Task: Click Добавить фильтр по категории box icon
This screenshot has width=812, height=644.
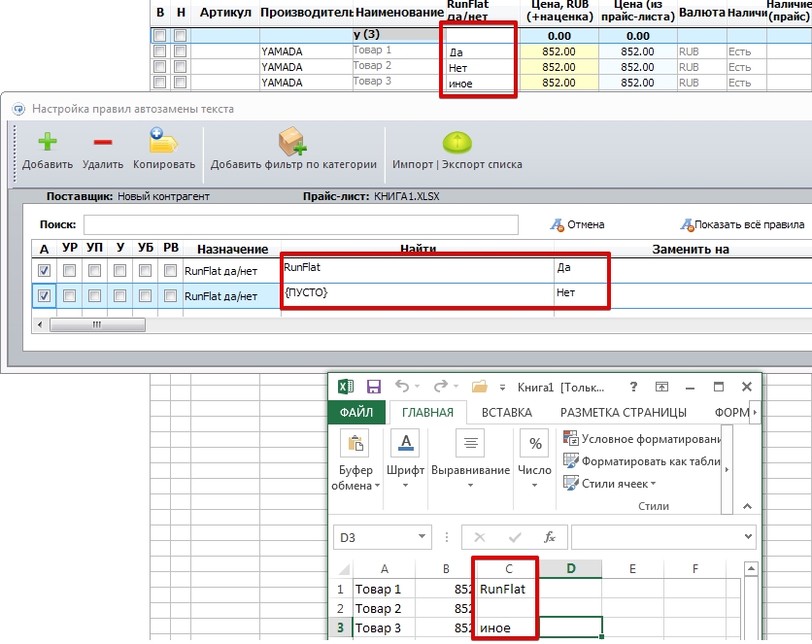Action: 292,141
